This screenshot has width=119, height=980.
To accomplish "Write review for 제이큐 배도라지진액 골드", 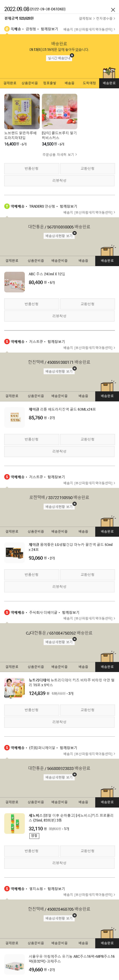I will (59, 451).
